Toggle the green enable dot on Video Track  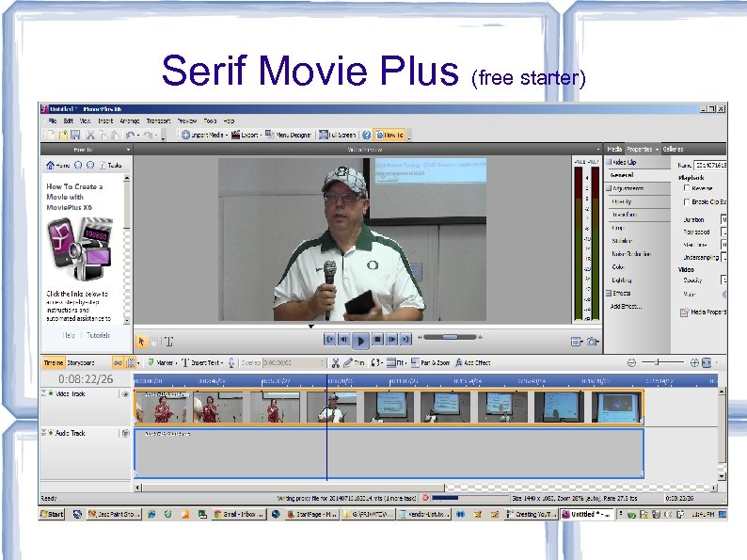click(x=51, y=393)
